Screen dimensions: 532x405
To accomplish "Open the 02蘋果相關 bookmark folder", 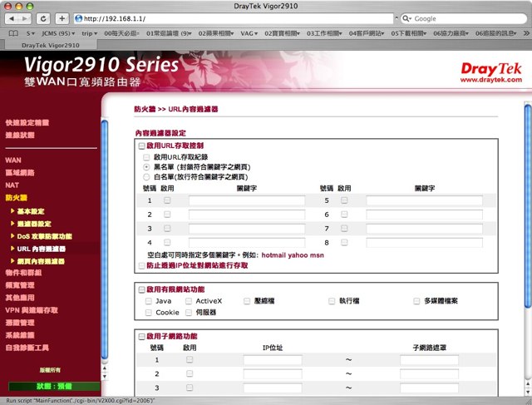I will (216, 33).
